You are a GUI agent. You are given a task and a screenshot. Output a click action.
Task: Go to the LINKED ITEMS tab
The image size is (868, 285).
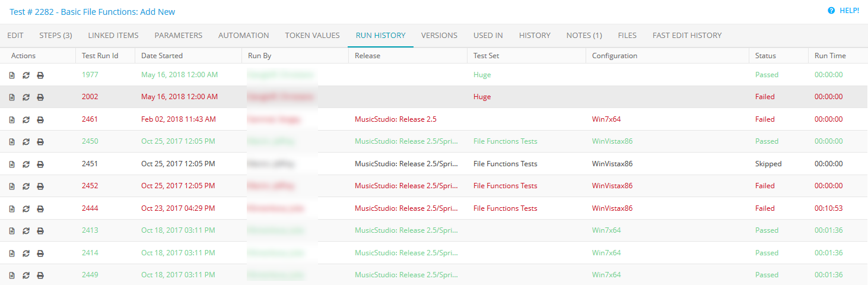point(113,36)
